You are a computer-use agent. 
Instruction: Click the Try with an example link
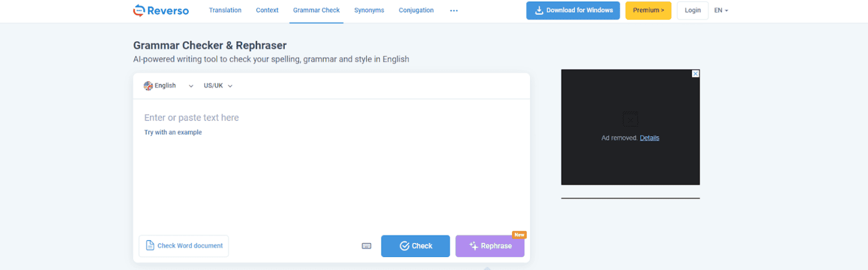173,132
